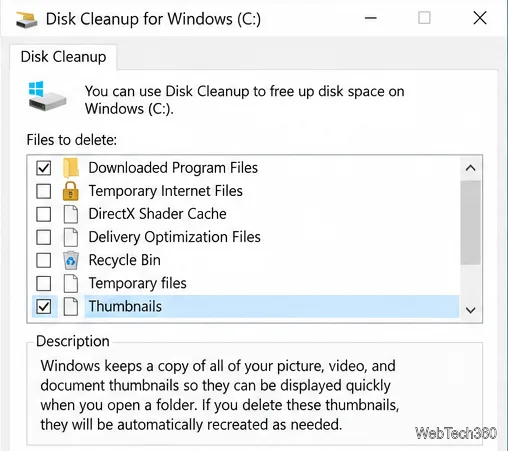This screenshot has height=451, width=508.
Task: Close the Disk Cleanup window
Action: [480, 18]
